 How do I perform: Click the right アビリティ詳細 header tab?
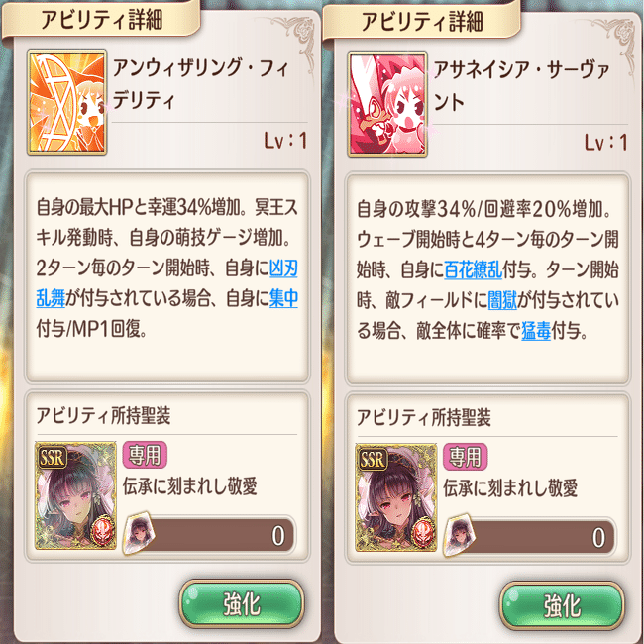[x=422, y=21]
